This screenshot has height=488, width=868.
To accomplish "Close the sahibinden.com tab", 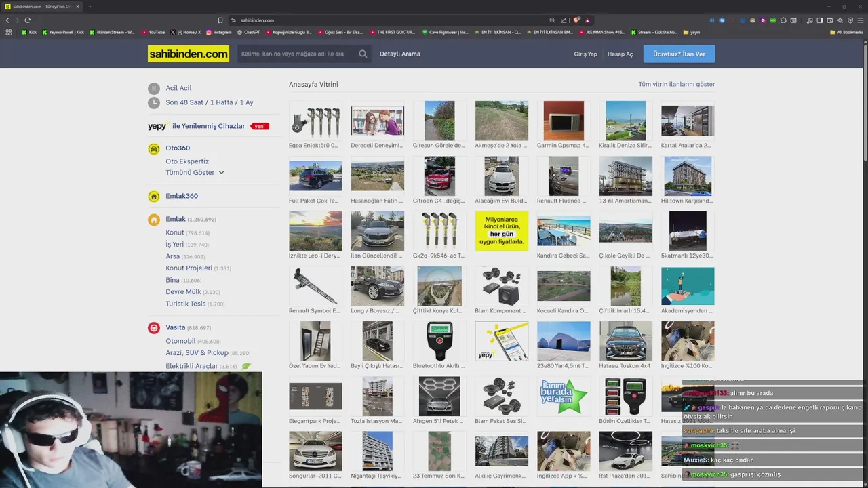I will [x=77, y=7].
